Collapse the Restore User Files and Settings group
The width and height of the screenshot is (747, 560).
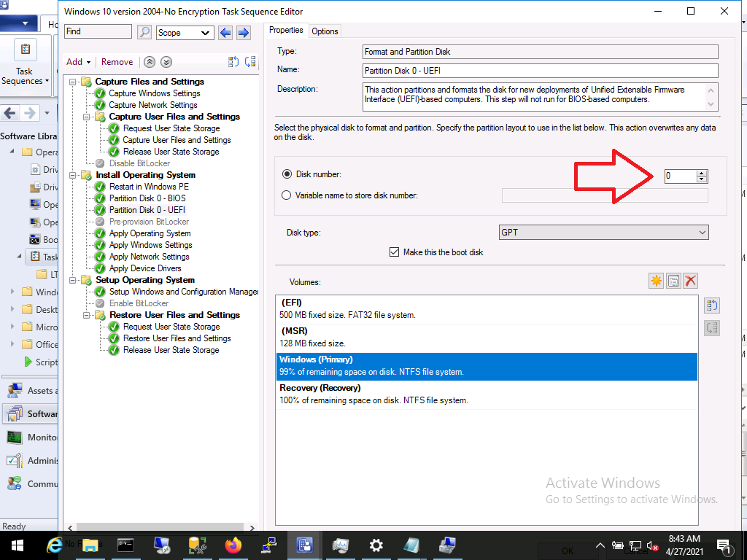(x=86, y=315)
